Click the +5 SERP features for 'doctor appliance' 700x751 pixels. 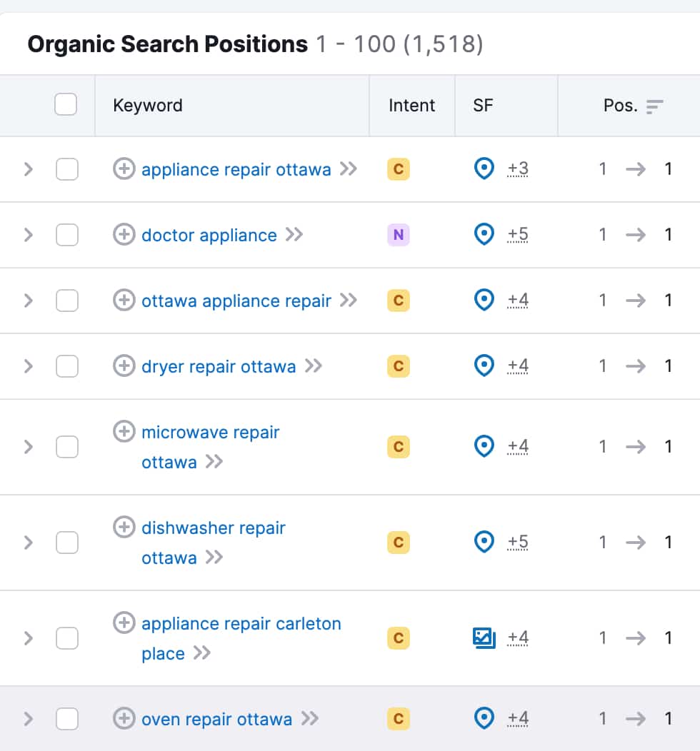(x=518, y=234)
